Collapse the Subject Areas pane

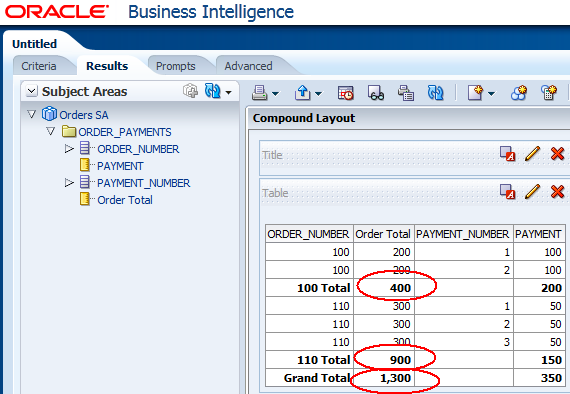32,91
